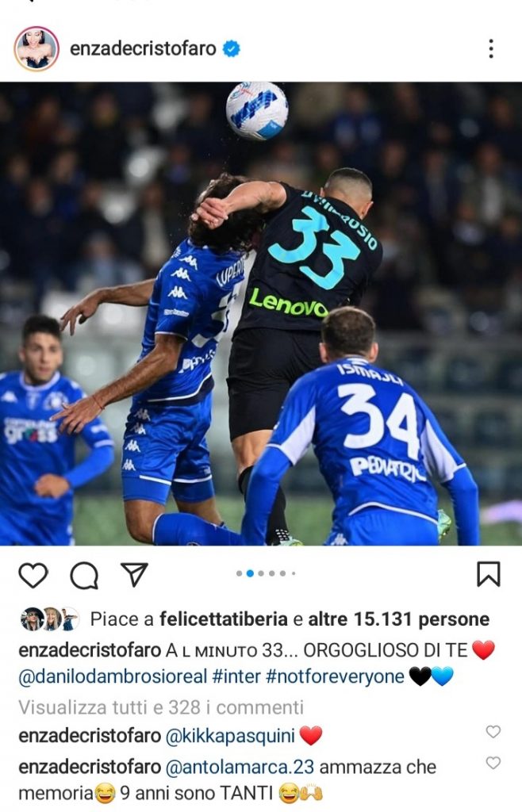
Task: Tap the blue verified badge
Action: [x=232, y=48]
